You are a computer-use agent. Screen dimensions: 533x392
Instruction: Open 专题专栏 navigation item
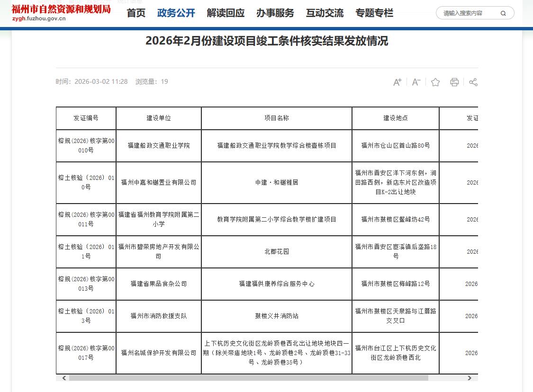pos(374,13)
